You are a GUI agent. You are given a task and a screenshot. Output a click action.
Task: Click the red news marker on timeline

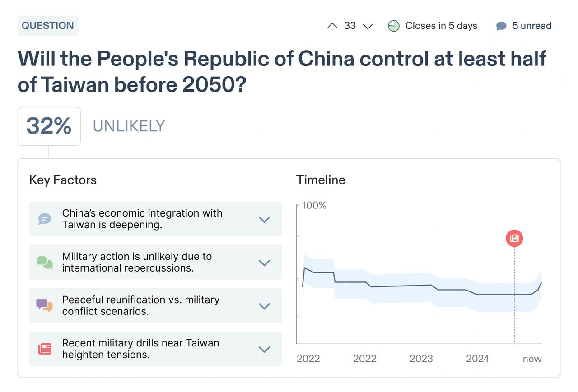(x=514, y=238)
